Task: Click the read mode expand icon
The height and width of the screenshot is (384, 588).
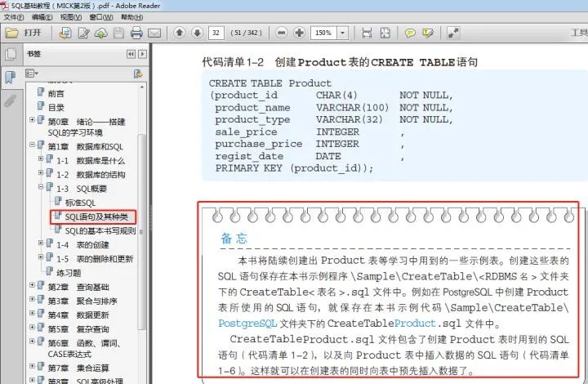Action: [x=453, y=33]
